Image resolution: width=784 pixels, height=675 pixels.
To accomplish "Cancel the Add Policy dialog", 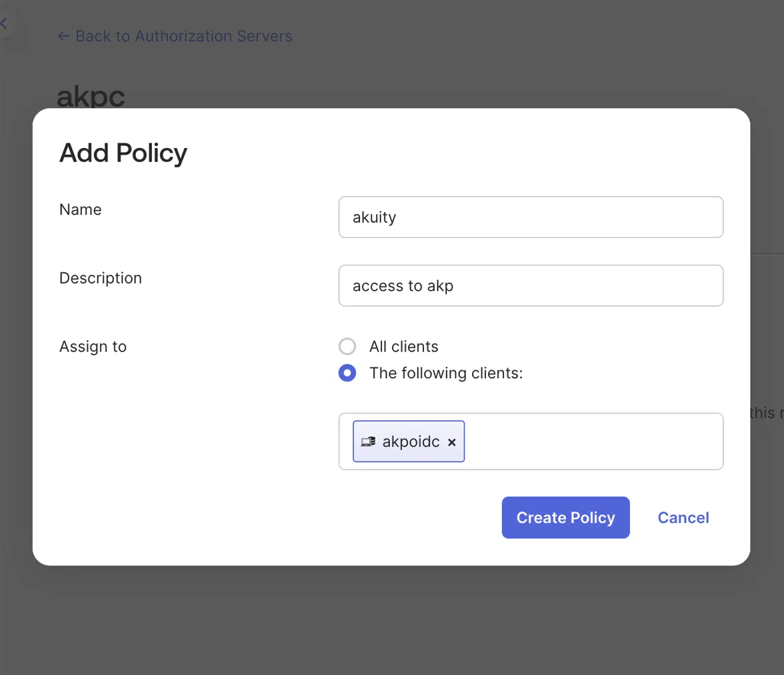I will 683,518.
